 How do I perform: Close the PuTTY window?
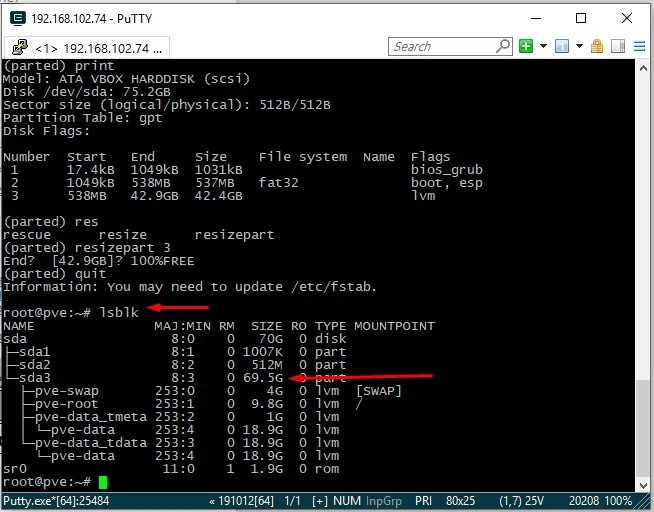[x=627, y=18]
